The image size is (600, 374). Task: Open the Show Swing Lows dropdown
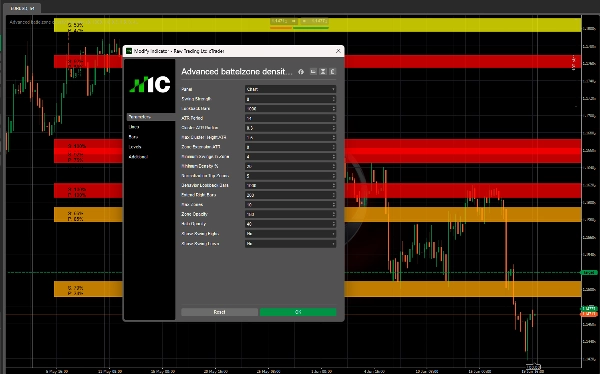pyautogui.click(x=290, y=243)
